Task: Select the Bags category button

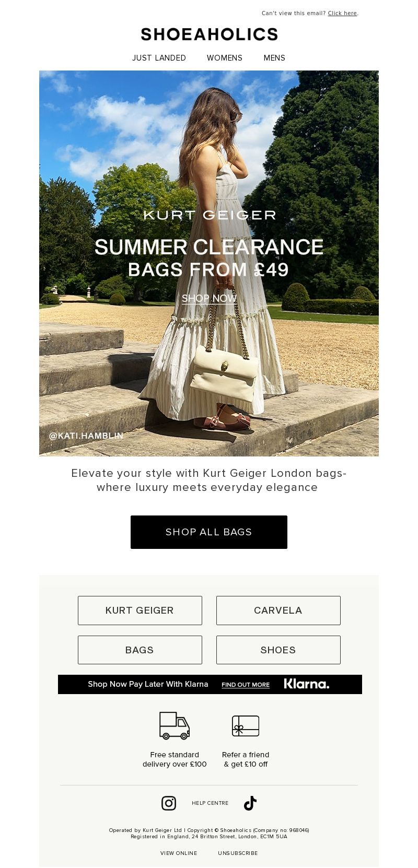Action: pos(140,650)
